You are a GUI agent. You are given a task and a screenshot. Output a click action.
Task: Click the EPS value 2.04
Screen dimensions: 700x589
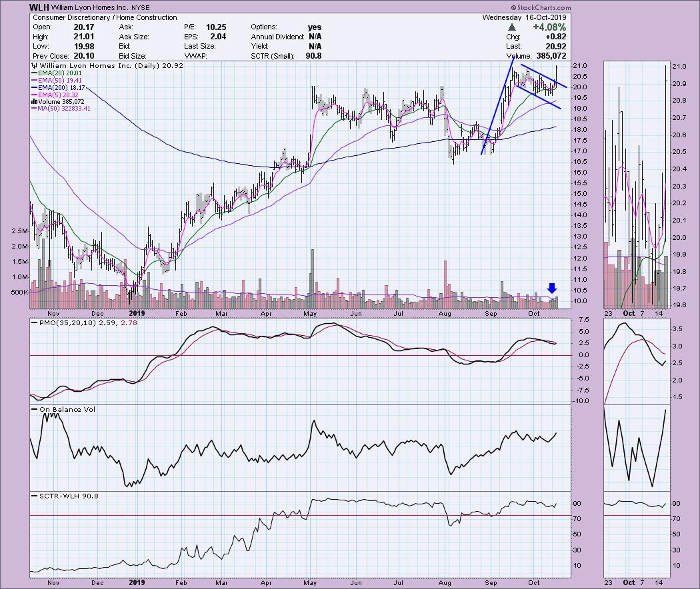tap(218, 37)
